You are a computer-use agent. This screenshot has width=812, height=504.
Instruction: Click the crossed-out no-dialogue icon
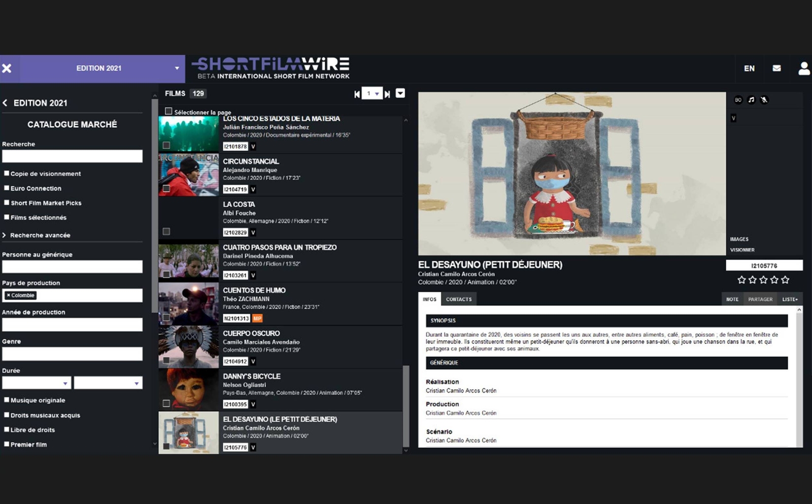[x=764, y=100]
